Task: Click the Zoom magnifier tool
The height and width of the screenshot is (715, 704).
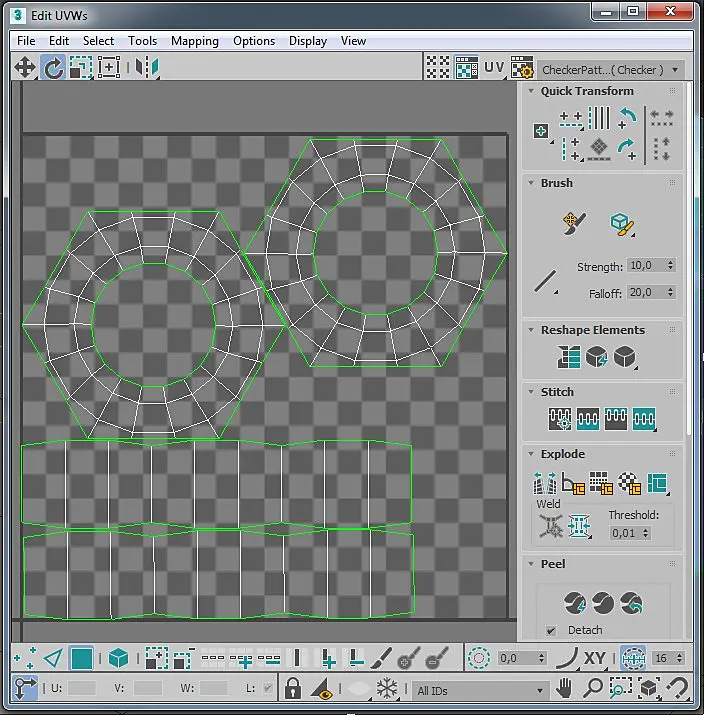Action: point(593,688)
